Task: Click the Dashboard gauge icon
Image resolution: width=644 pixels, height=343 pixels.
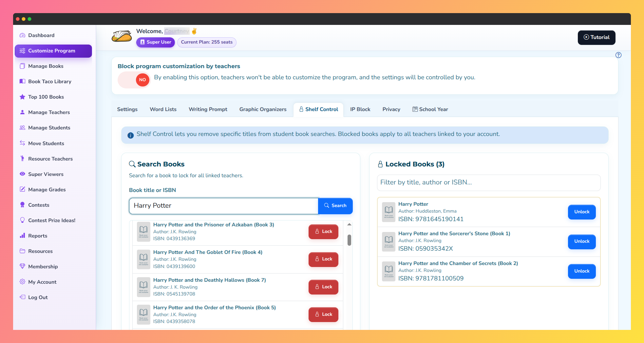Action: point(22,35)
